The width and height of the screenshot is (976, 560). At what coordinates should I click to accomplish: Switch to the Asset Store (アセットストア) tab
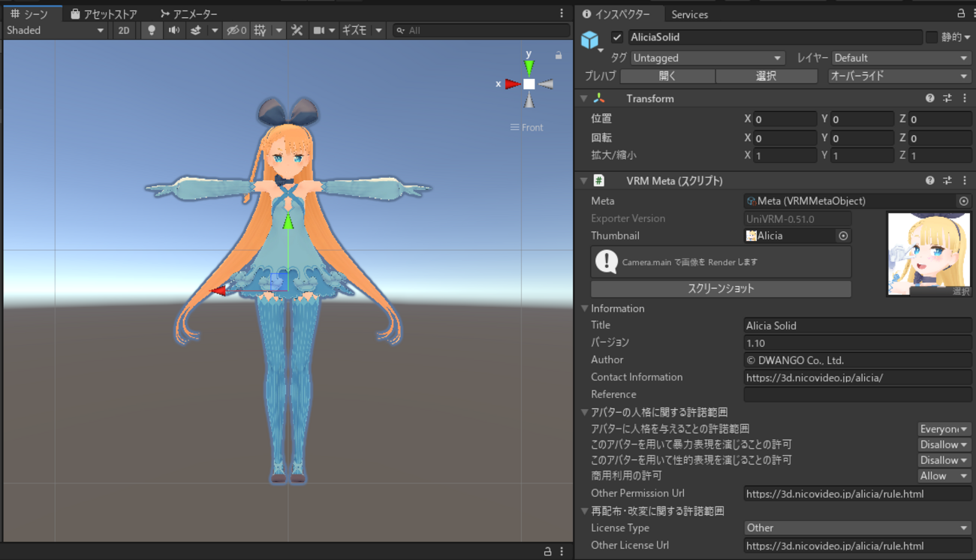[104, 14]
